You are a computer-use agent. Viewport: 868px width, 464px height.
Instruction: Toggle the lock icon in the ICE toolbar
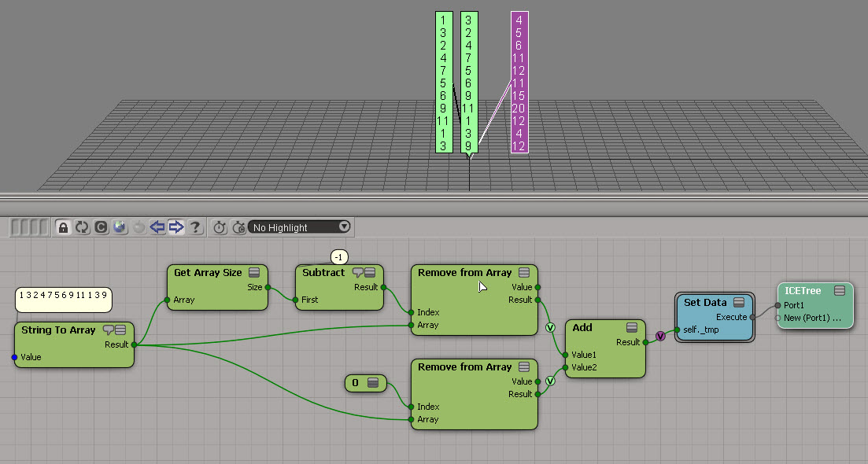pyautogui.click(x=64, y=227)
